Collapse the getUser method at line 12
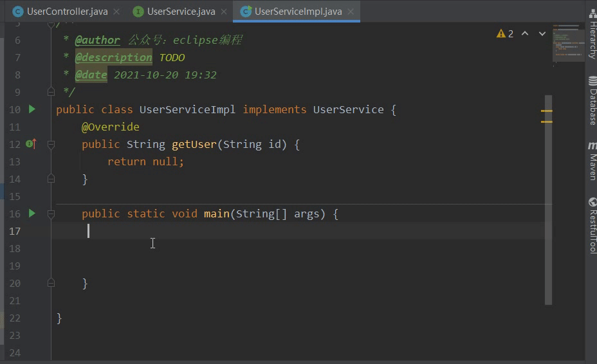 51,144
